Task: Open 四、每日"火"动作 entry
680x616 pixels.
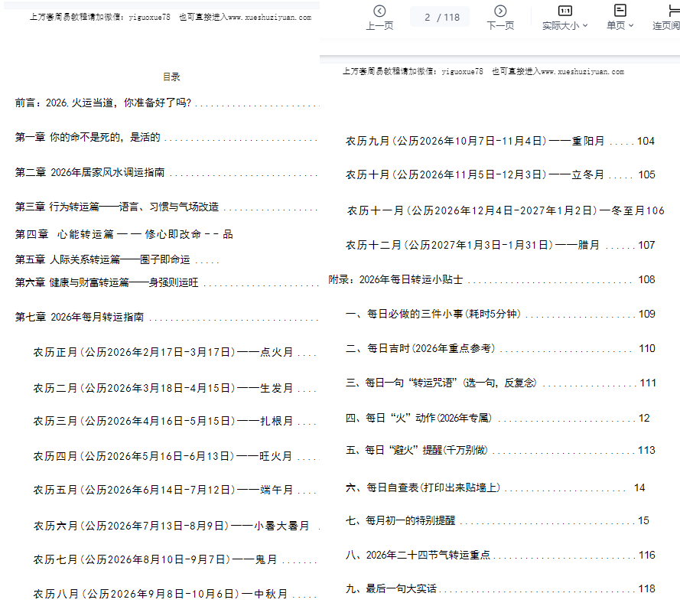Action: coord(497,418)
